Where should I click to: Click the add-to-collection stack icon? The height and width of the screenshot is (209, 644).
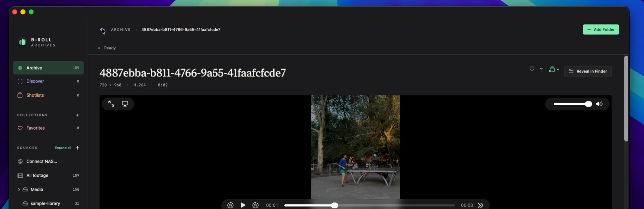tap(552, 69)
